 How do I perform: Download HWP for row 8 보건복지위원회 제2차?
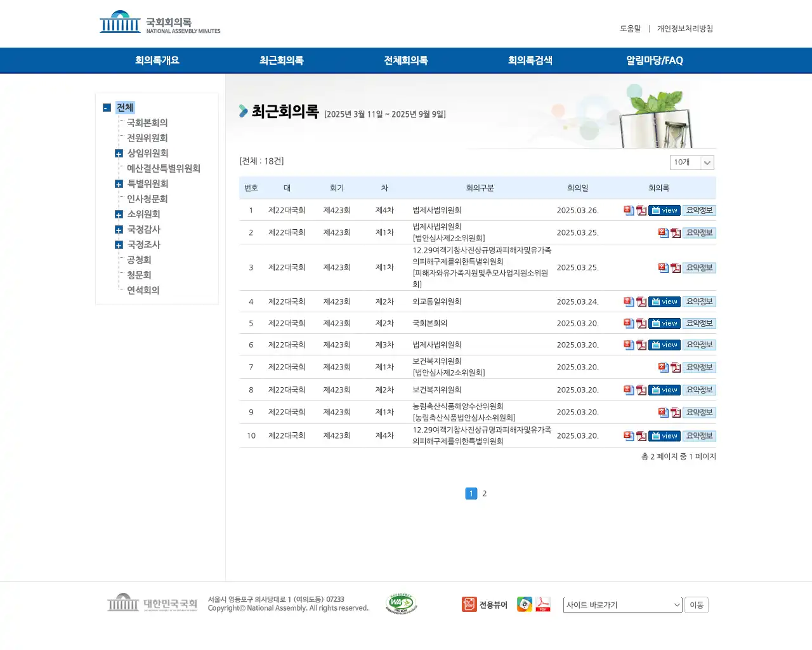(629, 390)
